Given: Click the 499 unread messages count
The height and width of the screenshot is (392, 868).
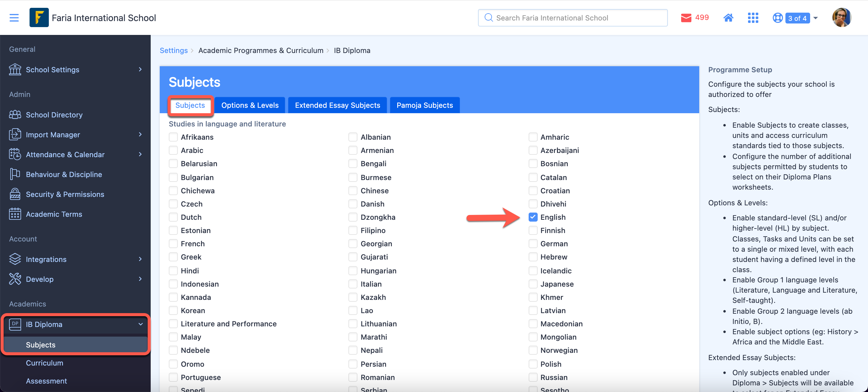Looking at the screenshot, I should tap(702, 17).
